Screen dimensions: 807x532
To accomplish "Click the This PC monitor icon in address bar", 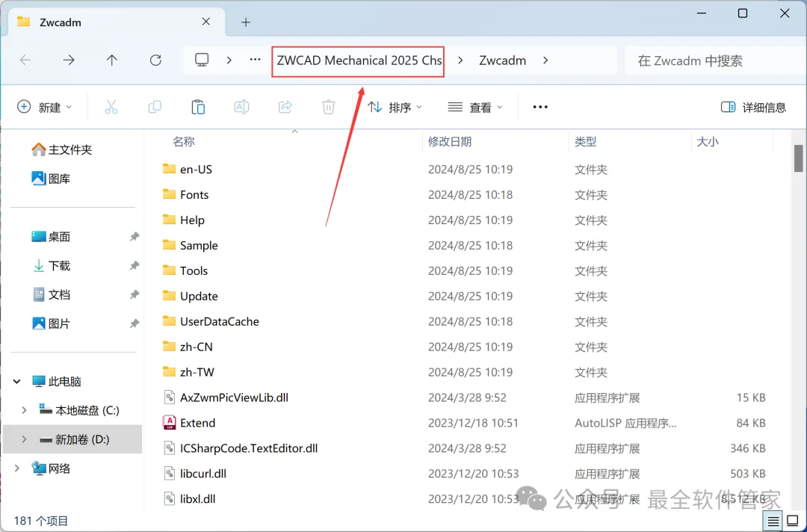I will point(202,61).
